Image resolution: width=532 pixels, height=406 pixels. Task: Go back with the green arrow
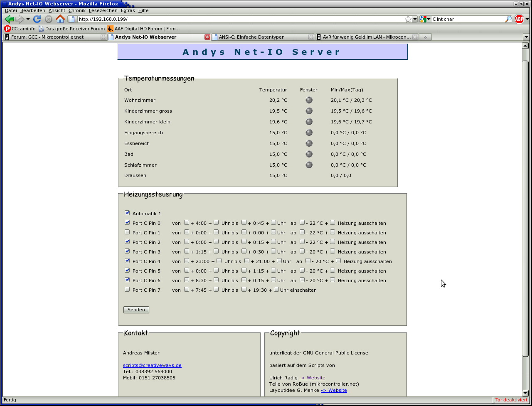[9, 19]
